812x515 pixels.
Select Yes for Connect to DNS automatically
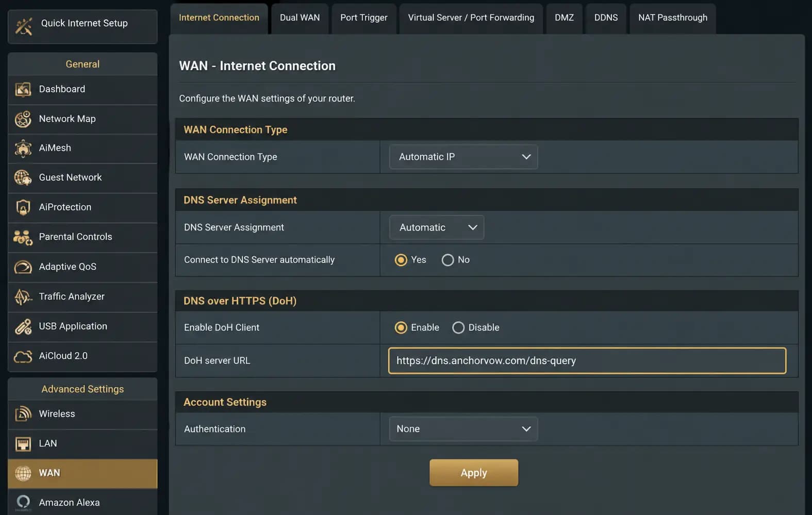tap(401, 260)
